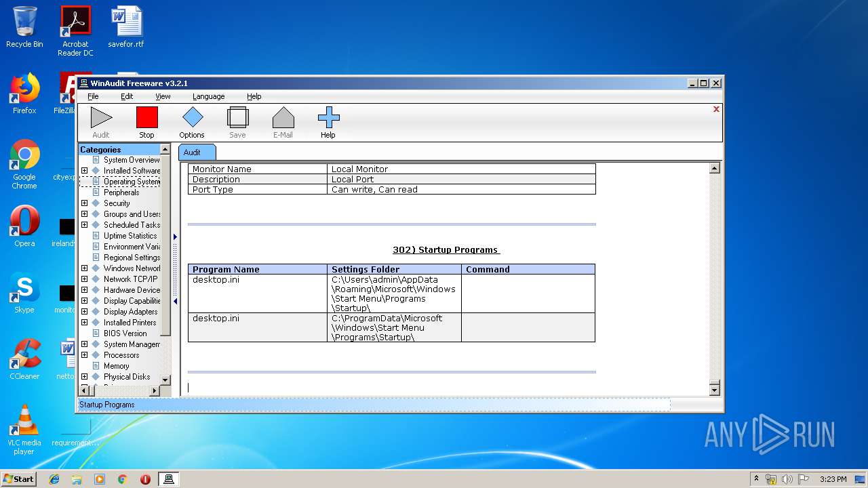Expand the Windows Network category
This screenshot has height=488, width=868.
(84, 268)
